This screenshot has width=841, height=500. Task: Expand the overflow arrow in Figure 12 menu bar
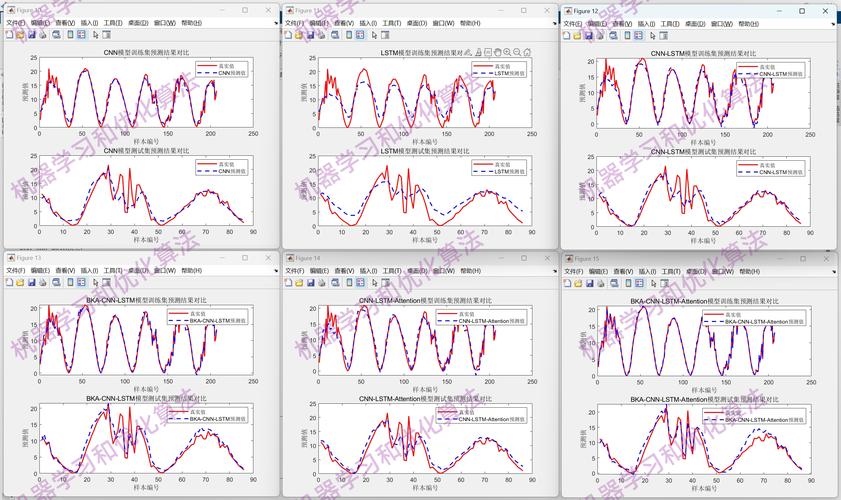click(x=831, y=23)
